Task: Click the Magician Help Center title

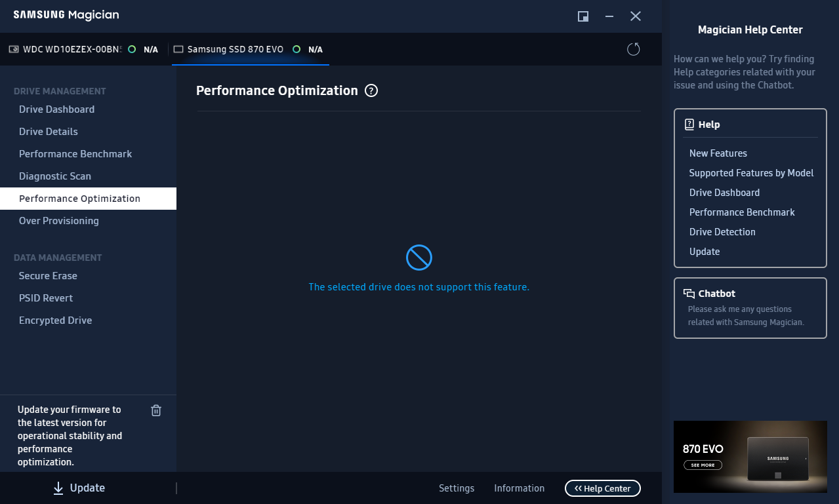Action: click(x=750, y=29)
